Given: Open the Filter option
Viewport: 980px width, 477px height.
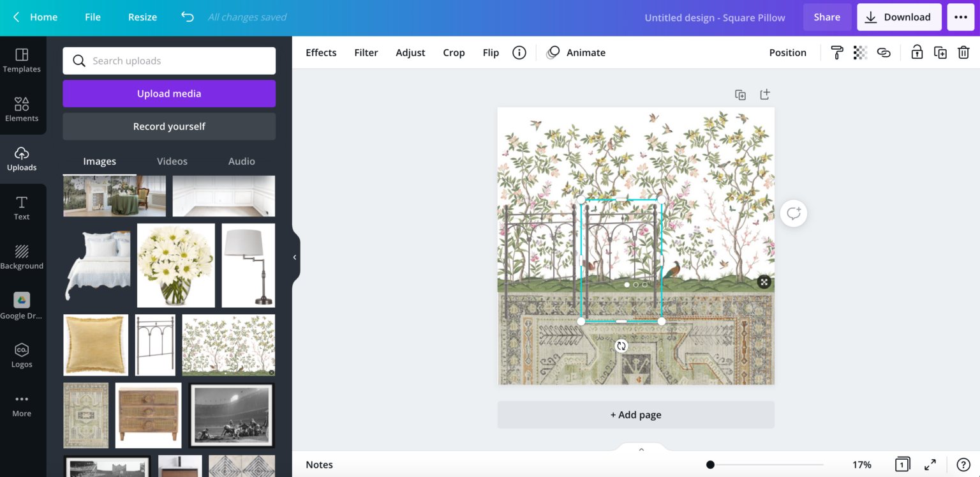Looking at the screenshot, I should [x=366, y=52].
